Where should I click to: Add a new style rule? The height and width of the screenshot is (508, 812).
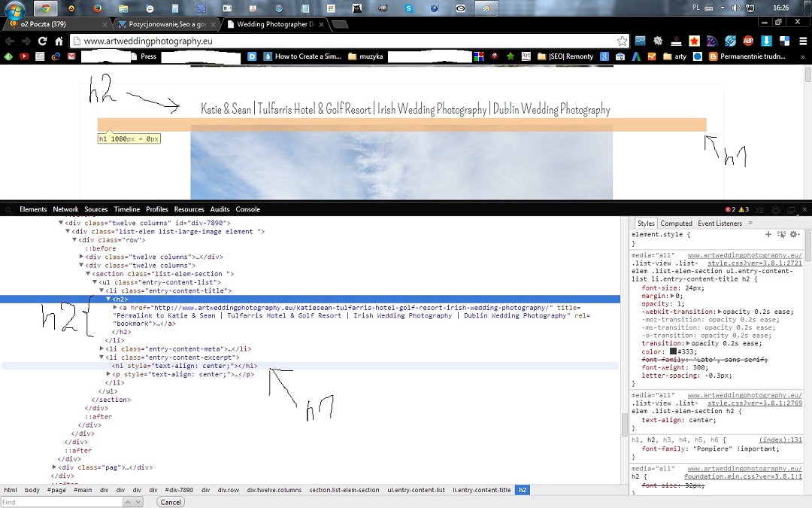click(x=768, y=234)
